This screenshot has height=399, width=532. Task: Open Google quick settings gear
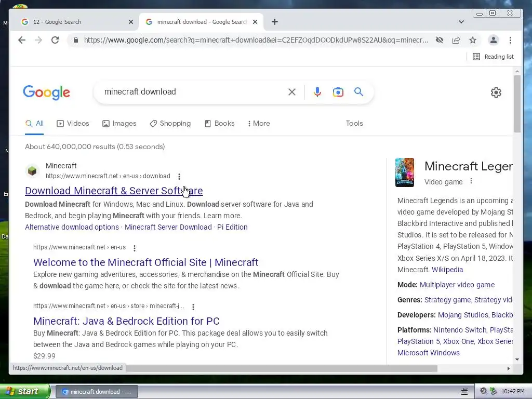[x=496, y=92]
